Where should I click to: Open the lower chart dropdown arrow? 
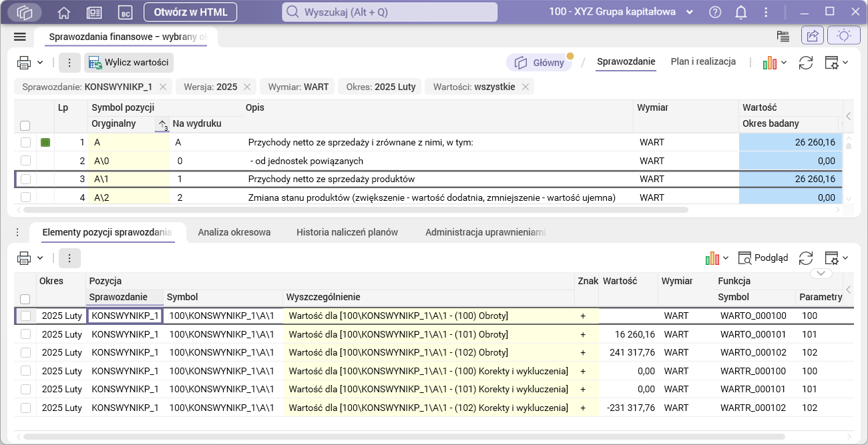726,258
